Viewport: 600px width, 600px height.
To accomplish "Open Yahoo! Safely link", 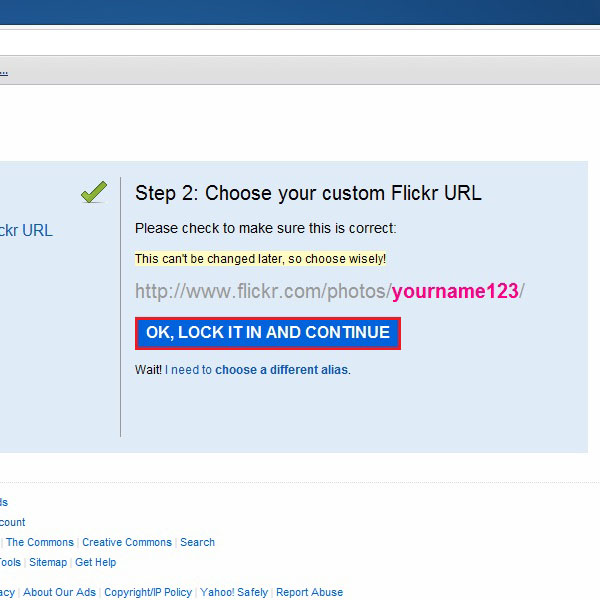I will pos(234,592).
